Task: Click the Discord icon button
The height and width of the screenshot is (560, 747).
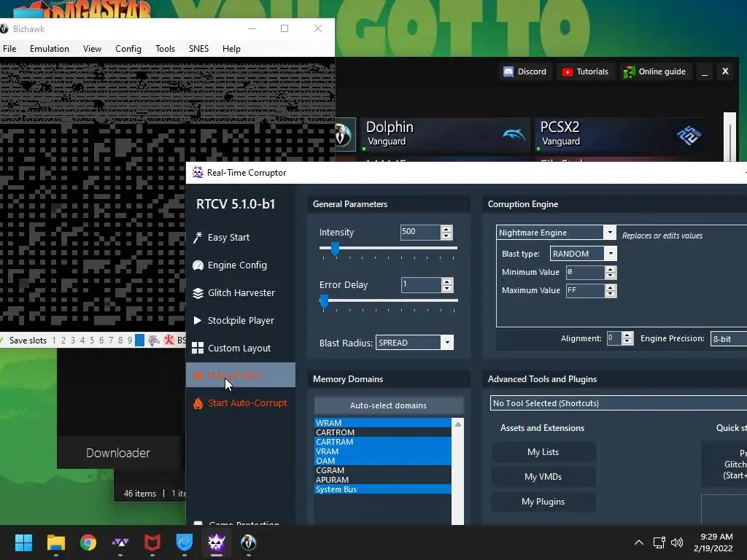Action: coord(525,71)
